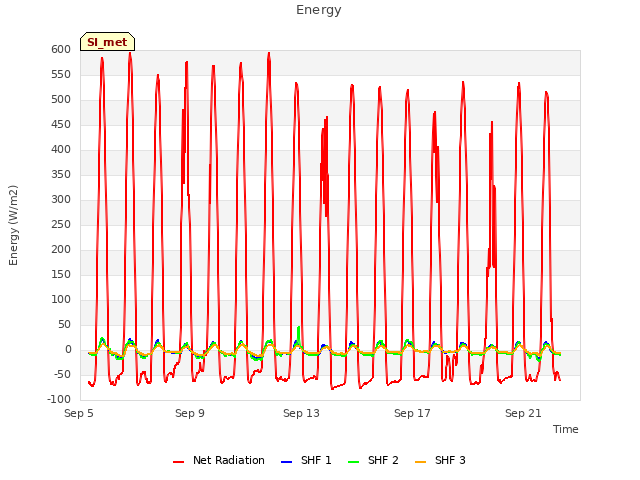
Task: Click the 100 y-axis tick label
Action: 61,300
